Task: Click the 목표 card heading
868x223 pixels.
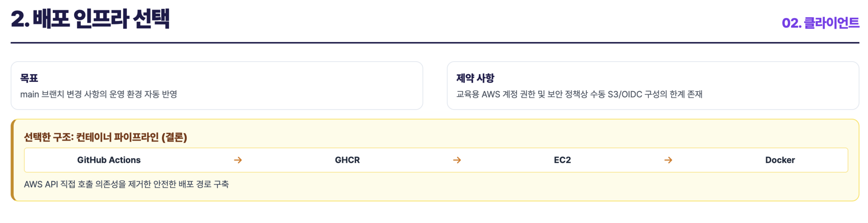Action: [29, 78]
